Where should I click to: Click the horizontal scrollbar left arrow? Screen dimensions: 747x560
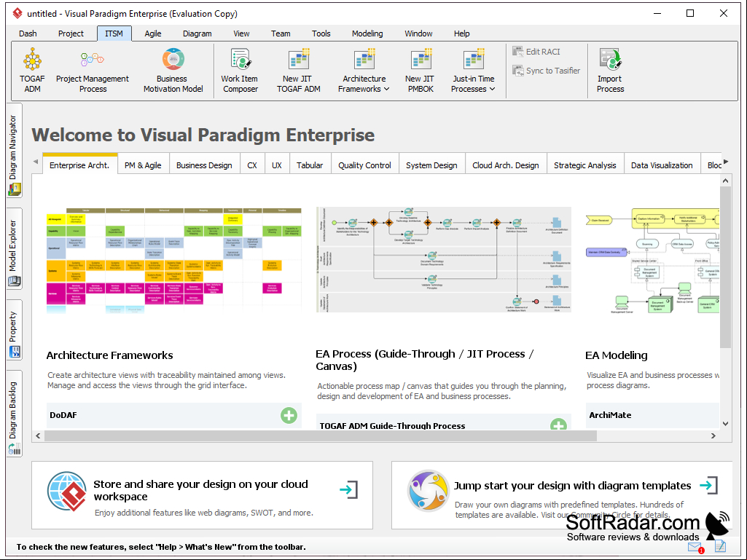pos(38,435)
